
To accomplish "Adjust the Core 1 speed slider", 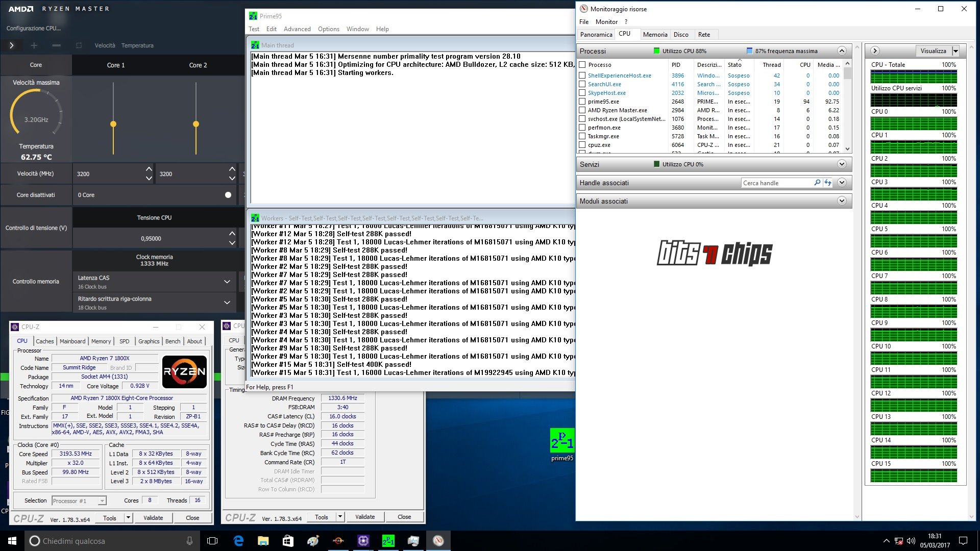I will click(113, 124).
